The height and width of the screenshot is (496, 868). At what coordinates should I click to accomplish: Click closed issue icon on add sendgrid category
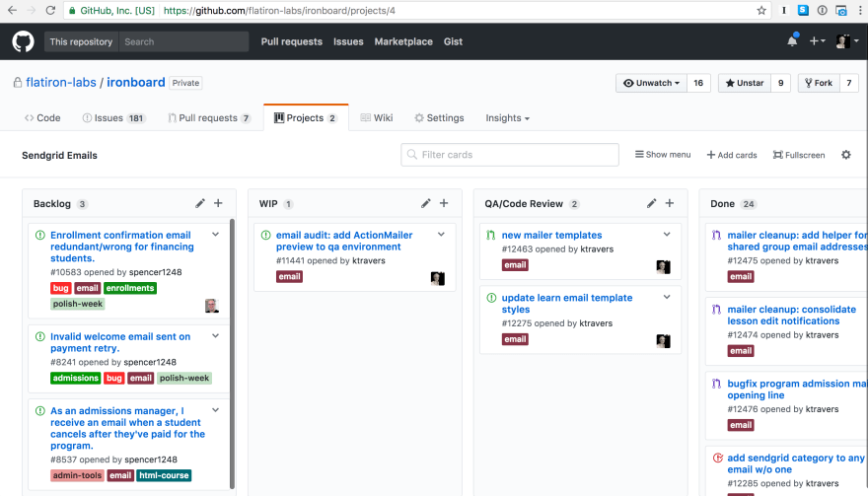click(717, 458)
